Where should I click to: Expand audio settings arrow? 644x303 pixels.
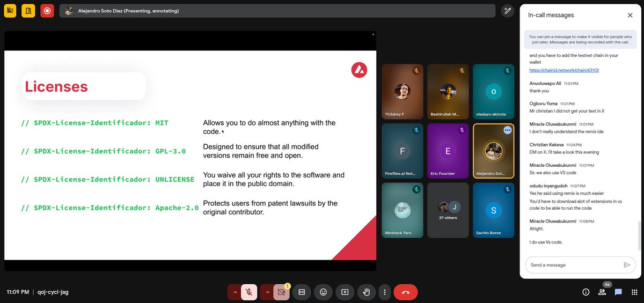[235, 292]
